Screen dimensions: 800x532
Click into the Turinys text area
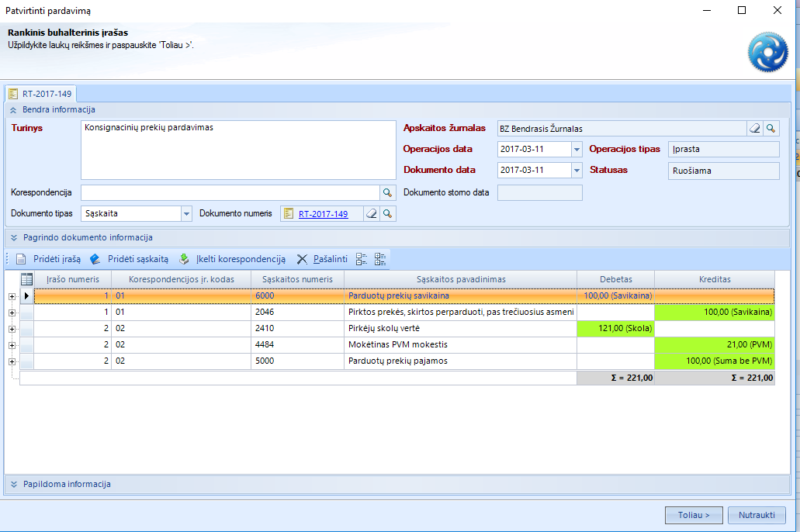[x=238, y=150]
